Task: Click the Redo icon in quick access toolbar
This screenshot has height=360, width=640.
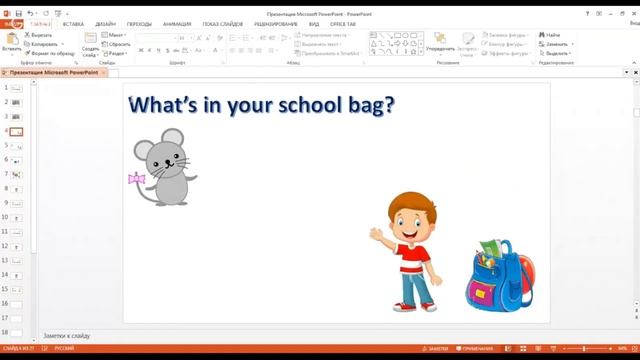Action: pos(46,14)
